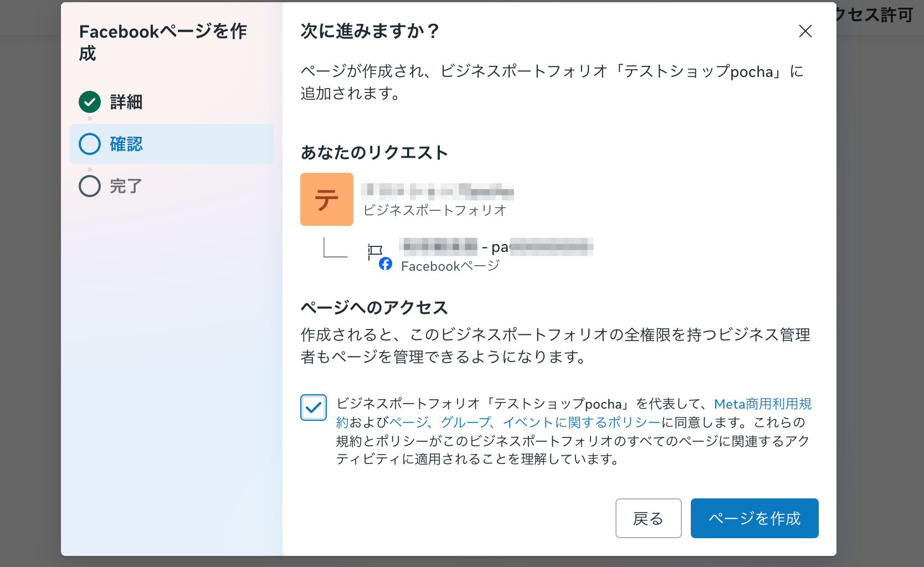Click the empty circle icon for 完了
Viewport: 924px width, 567px height.
[90, 186]
